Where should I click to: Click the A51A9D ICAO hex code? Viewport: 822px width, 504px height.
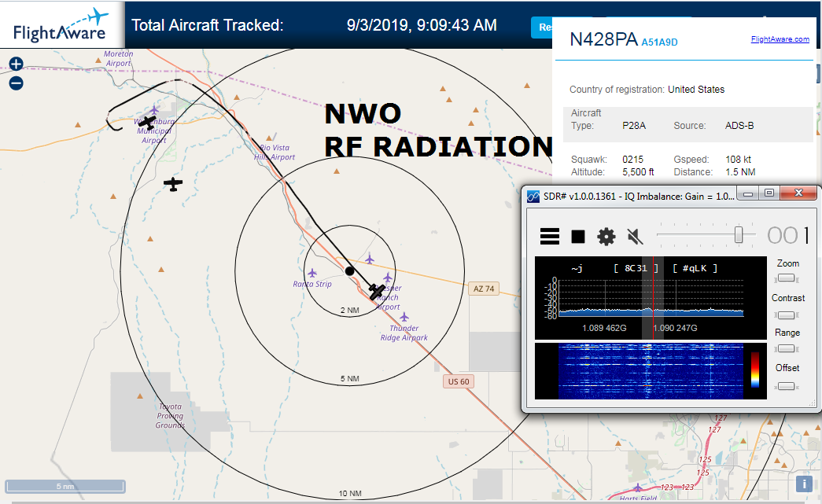(659, 42)
